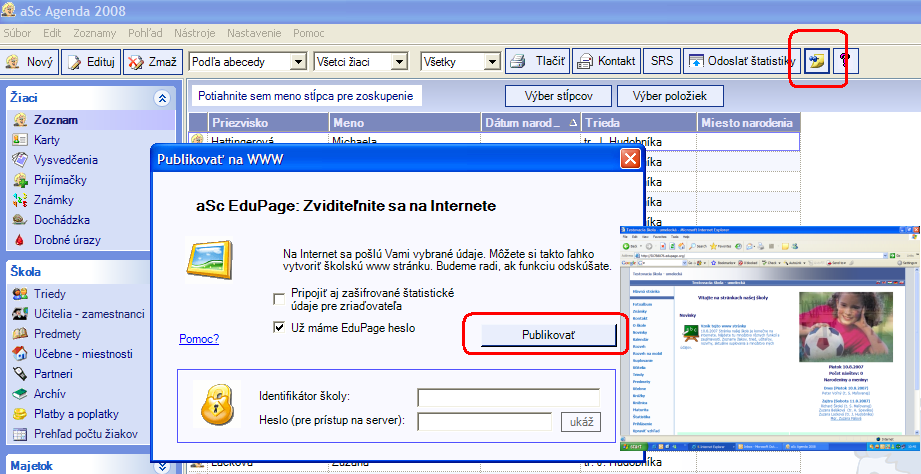Screen dimensions: 921x474
Task: Open the Nastavenie menu
Action: 254,33
